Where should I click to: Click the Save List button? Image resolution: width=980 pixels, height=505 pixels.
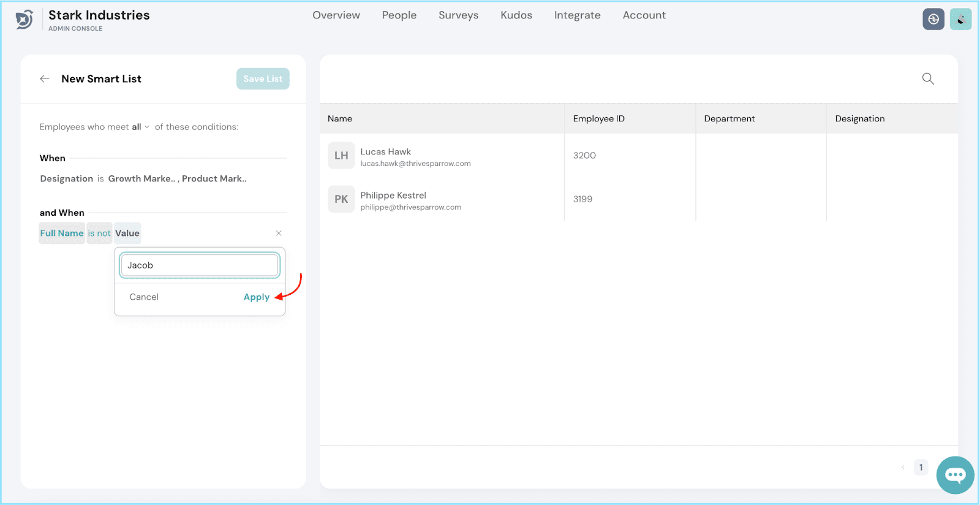point(263,79)
